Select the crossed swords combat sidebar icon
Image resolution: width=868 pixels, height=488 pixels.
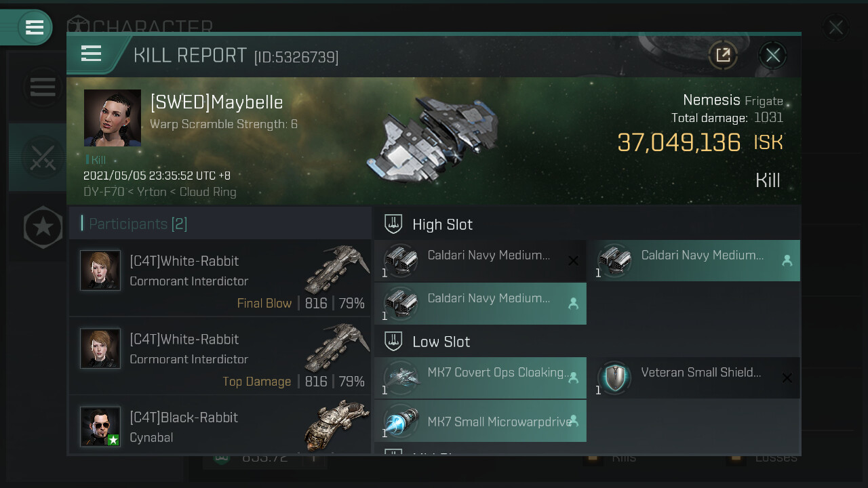43,157
